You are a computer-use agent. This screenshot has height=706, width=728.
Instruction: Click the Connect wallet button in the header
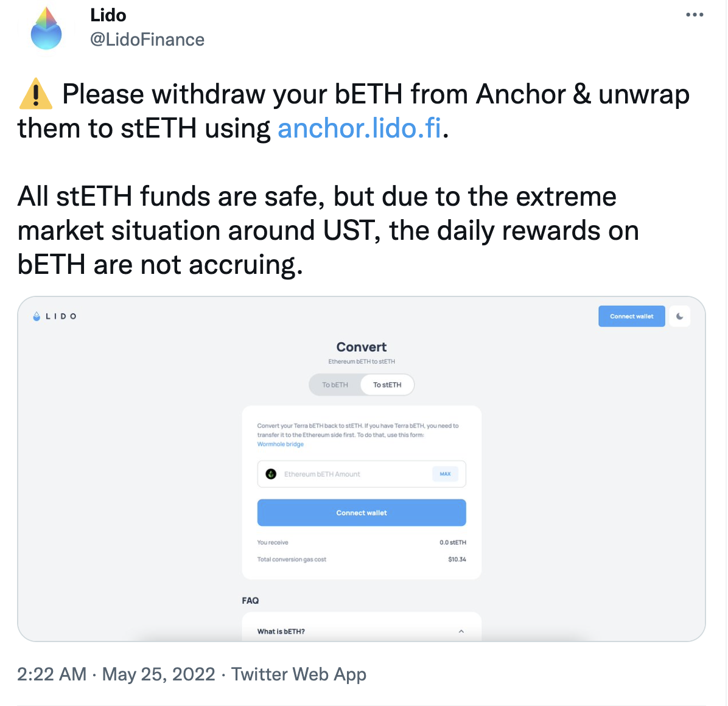click(x=631, y=316)
